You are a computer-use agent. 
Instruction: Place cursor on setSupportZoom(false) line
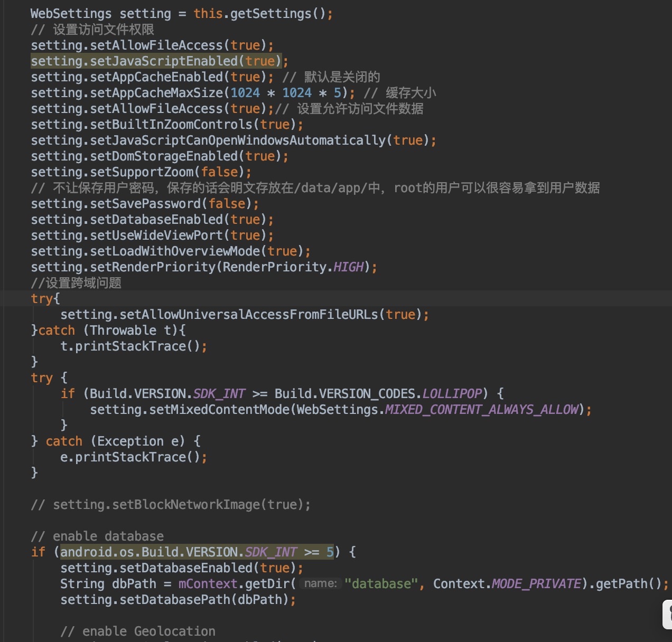tap(141, 172)
